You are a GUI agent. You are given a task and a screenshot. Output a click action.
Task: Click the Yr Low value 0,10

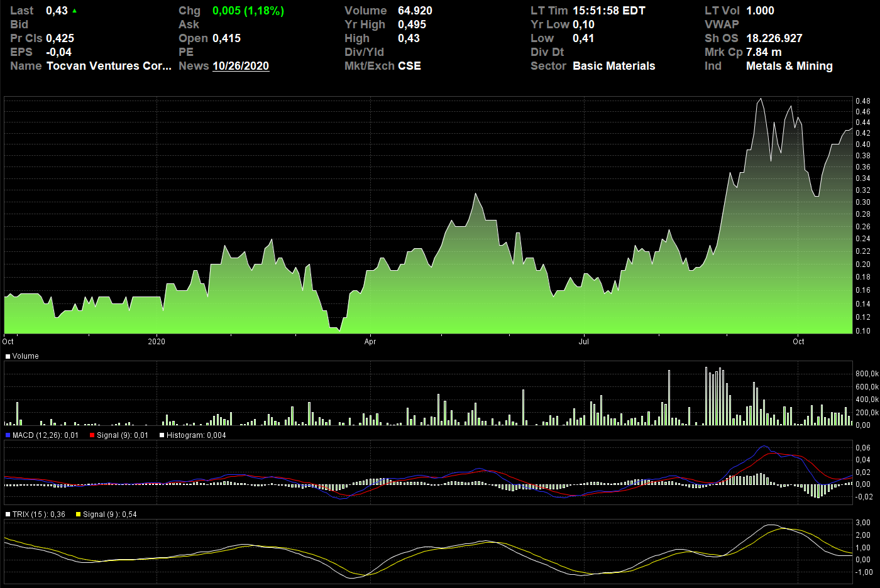583,24
